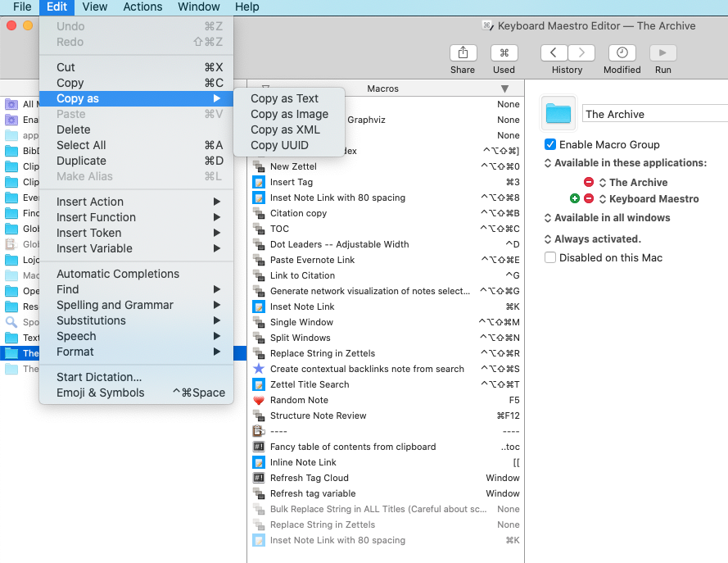
Task: Open the Window menu
Action: point(199,7)
